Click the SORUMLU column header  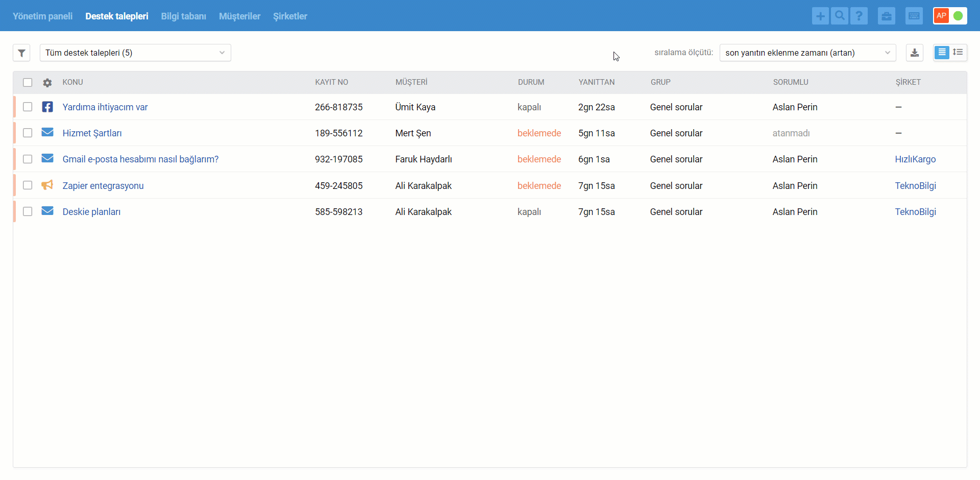point(790,82)
